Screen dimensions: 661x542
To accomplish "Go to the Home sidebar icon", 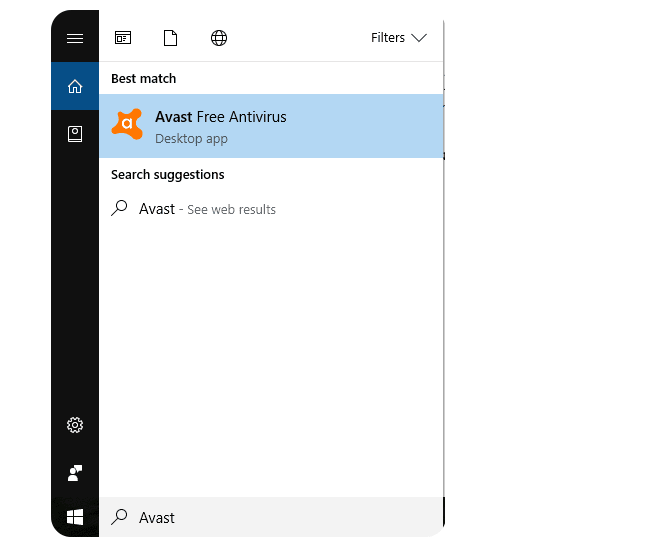I will [75, 87].
